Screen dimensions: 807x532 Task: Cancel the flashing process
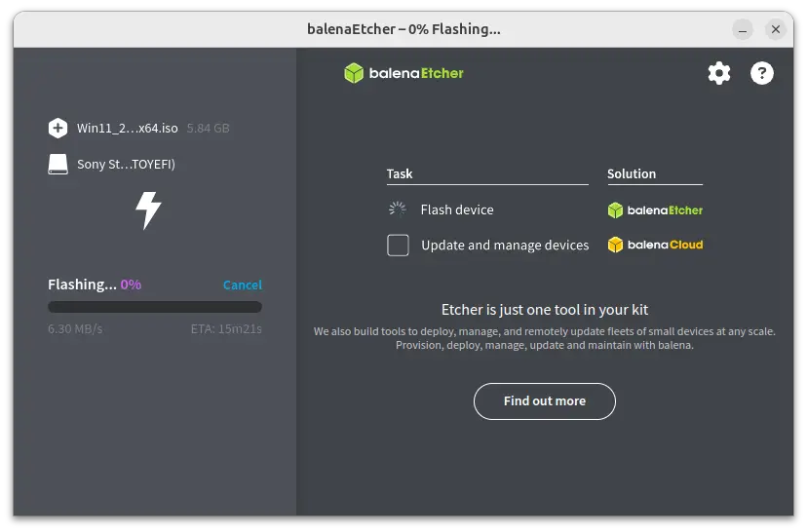point(243,285)
